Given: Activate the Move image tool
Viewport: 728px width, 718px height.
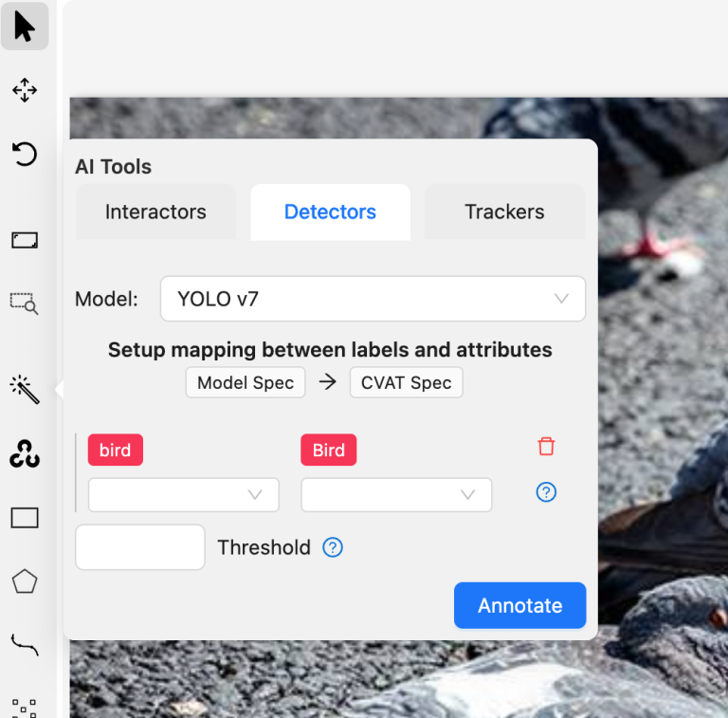Looking at the screenshot, I should click(x=25, y=90).
